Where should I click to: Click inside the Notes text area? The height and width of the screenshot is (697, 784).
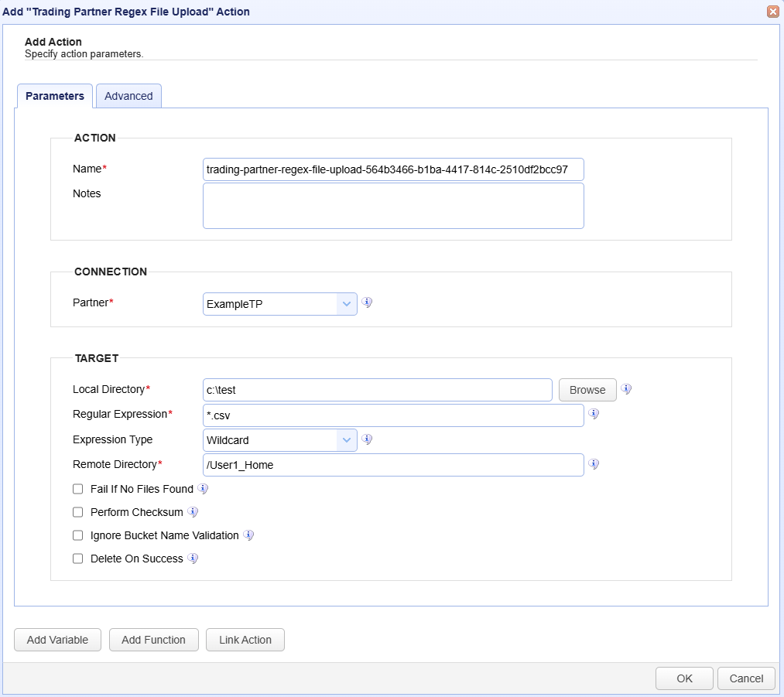(393, 206)
